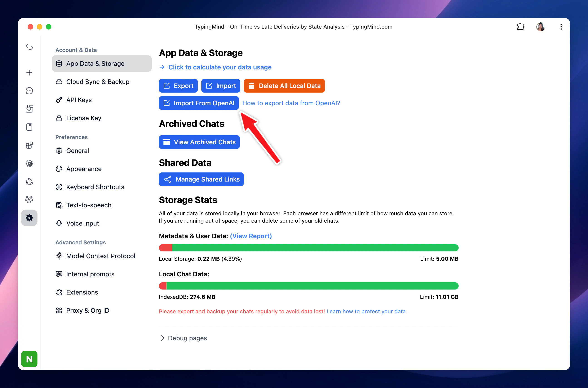Open Proxy & Org ID settings
588x388 pixels.
(x=101, y=310)
